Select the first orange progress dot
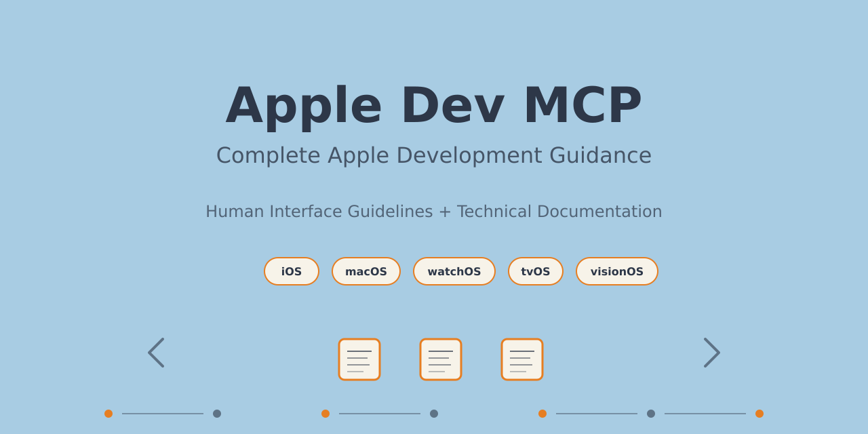868x434 pixels. (x=107, y=413)
